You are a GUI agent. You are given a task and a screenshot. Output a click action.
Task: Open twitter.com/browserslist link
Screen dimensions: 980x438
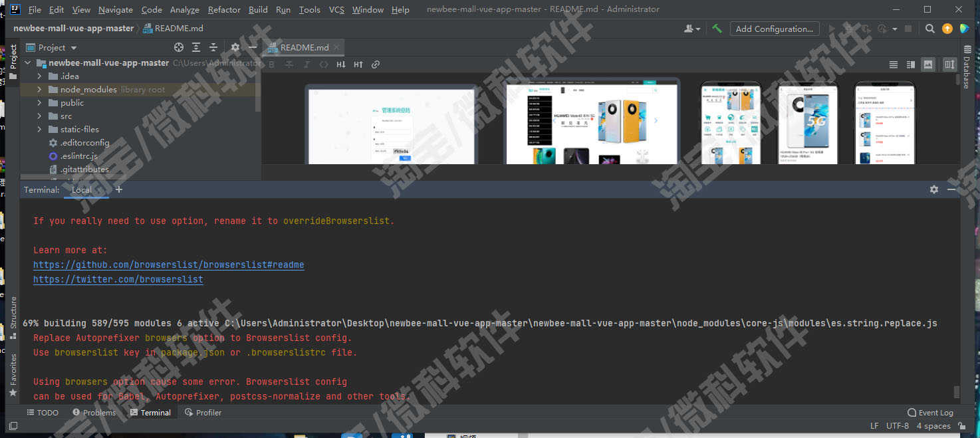click(118, 279)
